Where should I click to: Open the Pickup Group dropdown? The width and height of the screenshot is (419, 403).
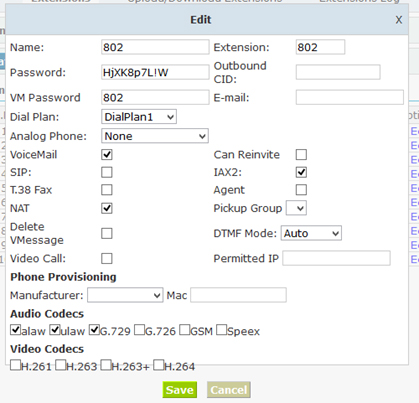pos(297,208)
